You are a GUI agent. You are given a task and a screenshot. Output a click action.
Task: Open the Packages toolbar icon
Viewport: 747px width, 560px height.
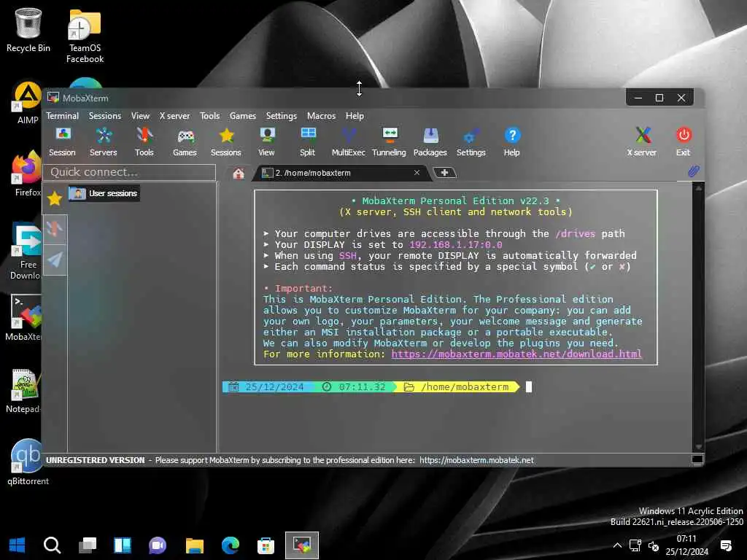pos(430,142)
